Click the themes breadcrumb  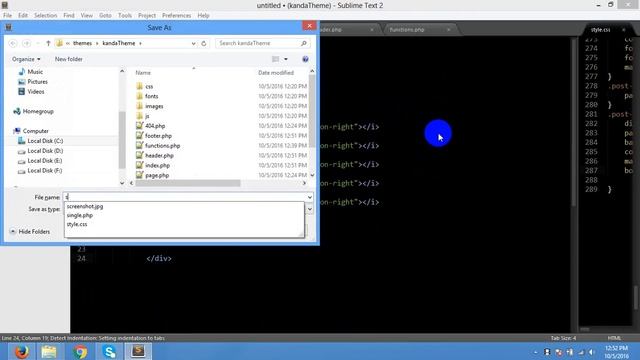(82, 43)
